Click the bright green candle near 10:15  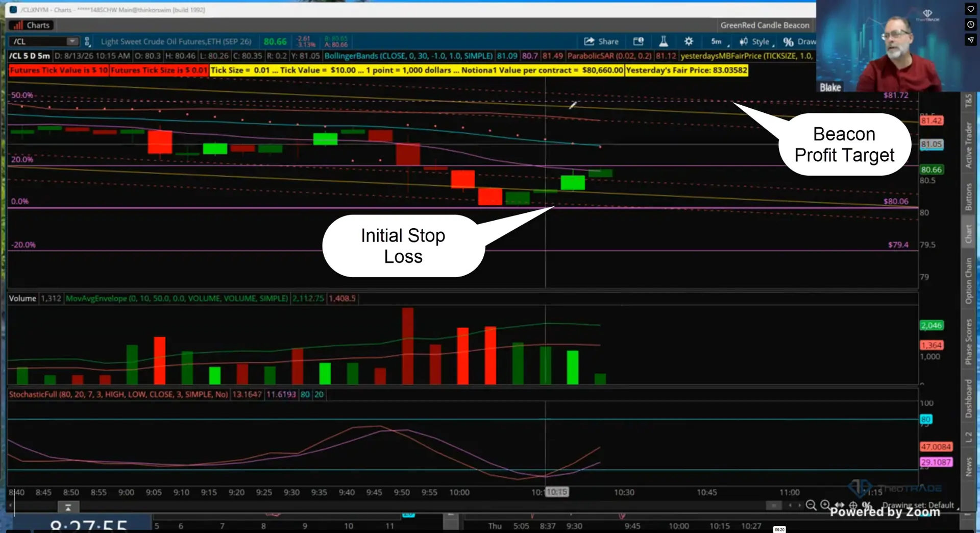tap(573, 182)
